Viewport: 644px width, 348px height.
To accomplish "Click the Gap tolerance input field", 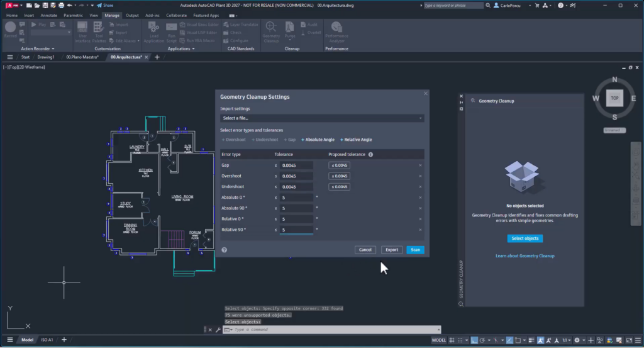I will click(296, 165).
